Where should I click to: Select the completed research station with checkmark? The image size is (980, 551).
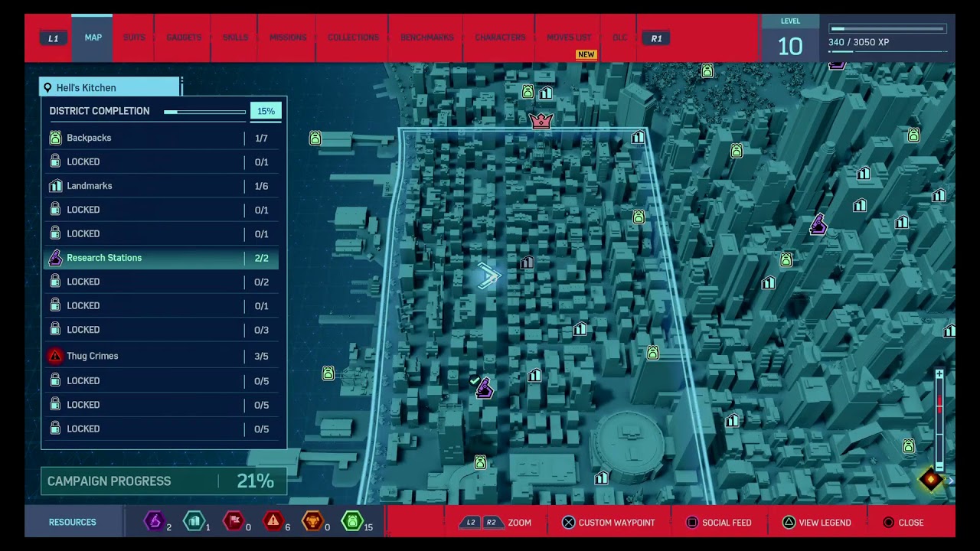[482, 388]
